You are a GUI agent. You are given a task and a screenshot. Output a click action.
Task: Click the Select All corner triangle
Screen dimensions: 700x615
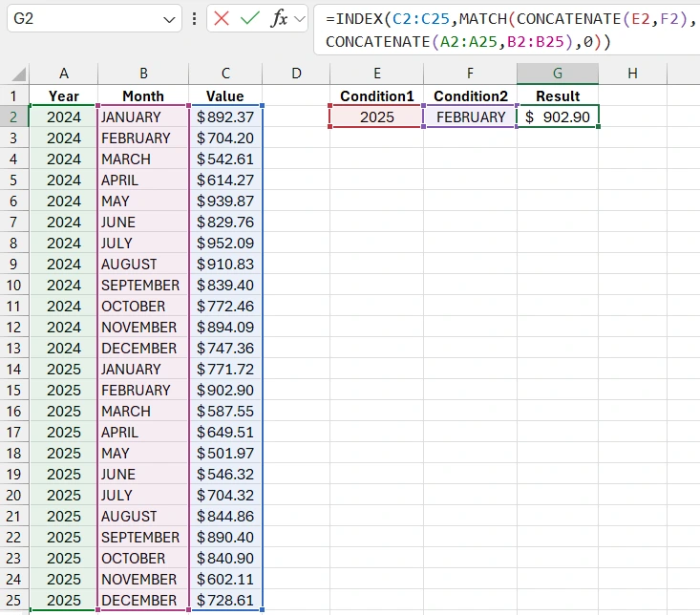click(14, 74)
